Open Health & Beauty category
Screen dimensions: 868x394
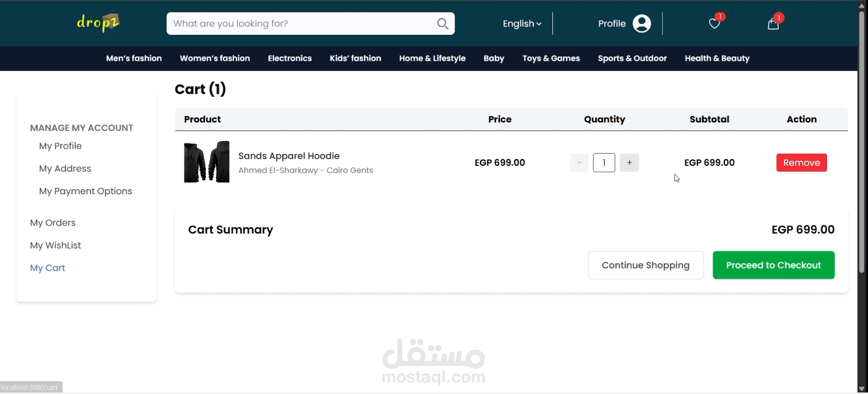pos(717,58)
